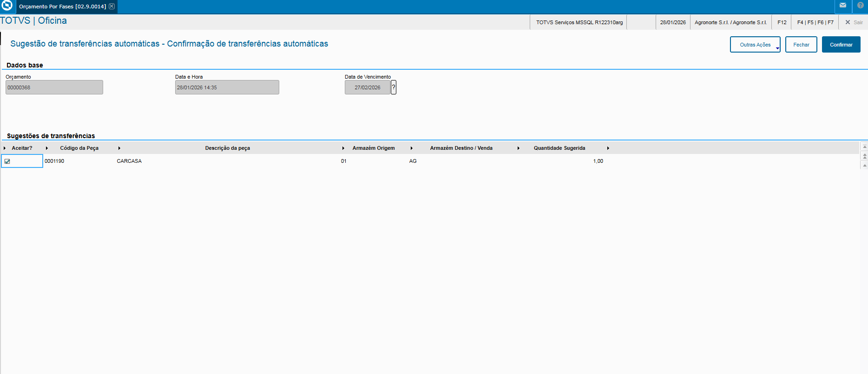
Task: Close the Orçamento Por Fases tab
Action: click(112, 6)
